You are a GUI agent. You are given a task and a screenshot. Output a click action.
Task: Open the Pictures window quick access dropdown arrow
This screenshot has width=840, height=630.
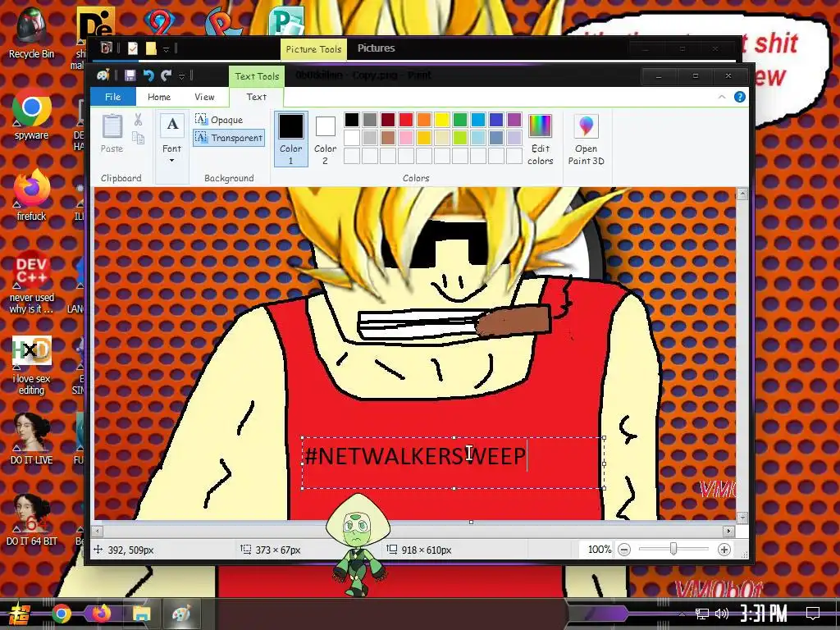pos(166,49)
